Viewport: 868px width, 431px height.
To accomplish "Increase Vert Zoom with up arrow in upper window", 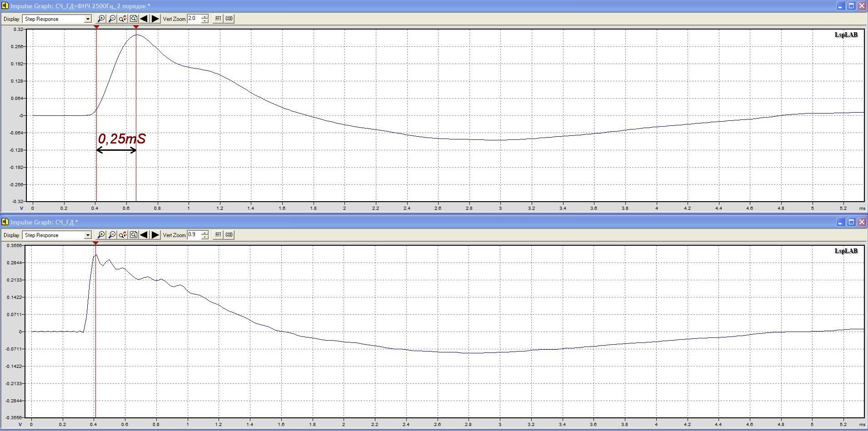I will click(x=205, y=16).
